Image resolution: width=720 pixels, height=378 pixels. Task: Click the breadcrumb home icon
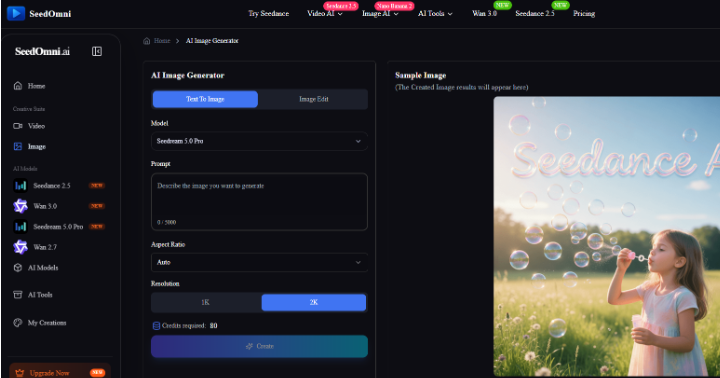(x=146, y=41)
